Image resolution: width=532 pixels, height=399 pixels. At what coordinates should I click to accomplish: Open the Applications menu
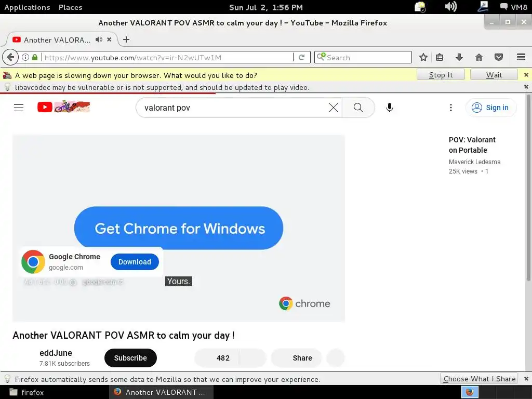27,7
